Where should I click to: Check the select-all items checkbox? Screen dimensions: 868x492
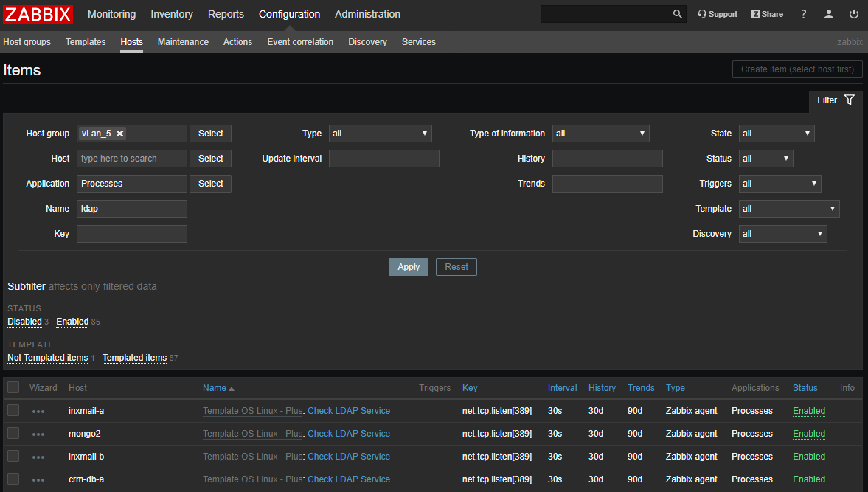click(x=13, y=388)
